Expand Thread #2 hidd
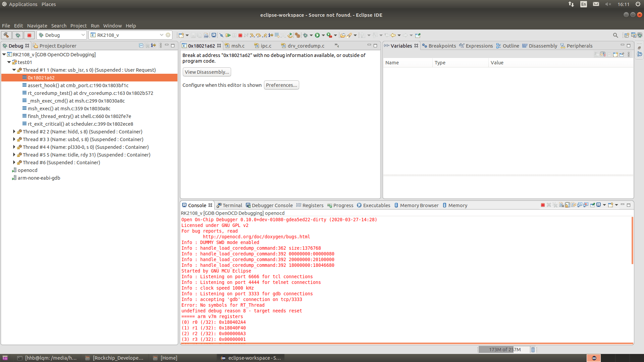 [14, 131]
